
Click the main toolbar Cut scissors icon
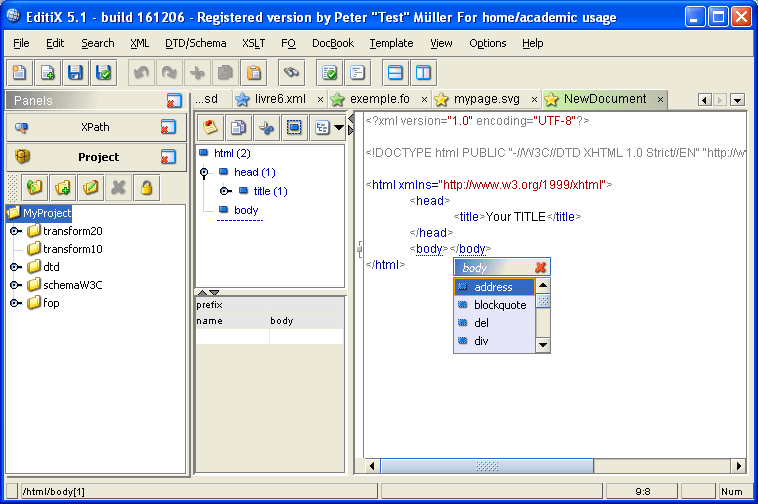coord(197,73)
